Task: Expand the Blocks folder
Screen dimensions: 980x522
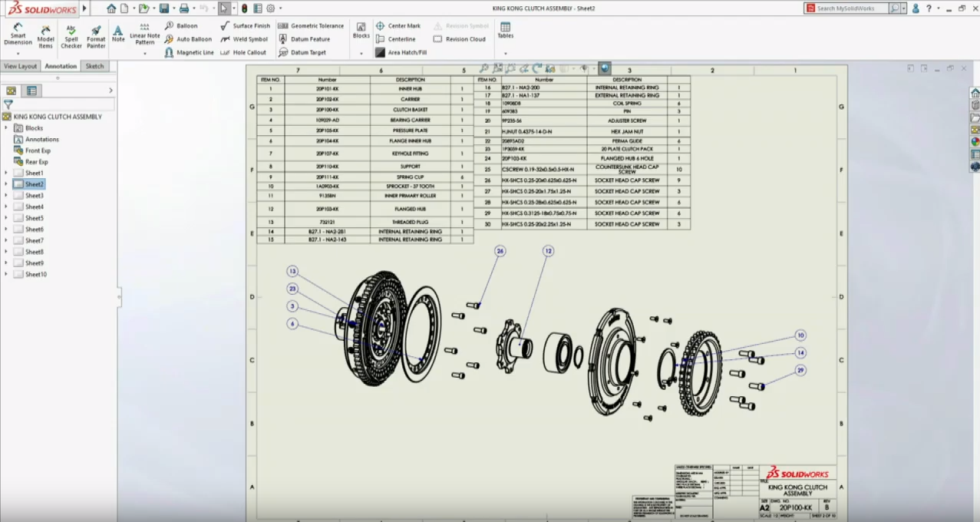Action: tap(6, 128)
